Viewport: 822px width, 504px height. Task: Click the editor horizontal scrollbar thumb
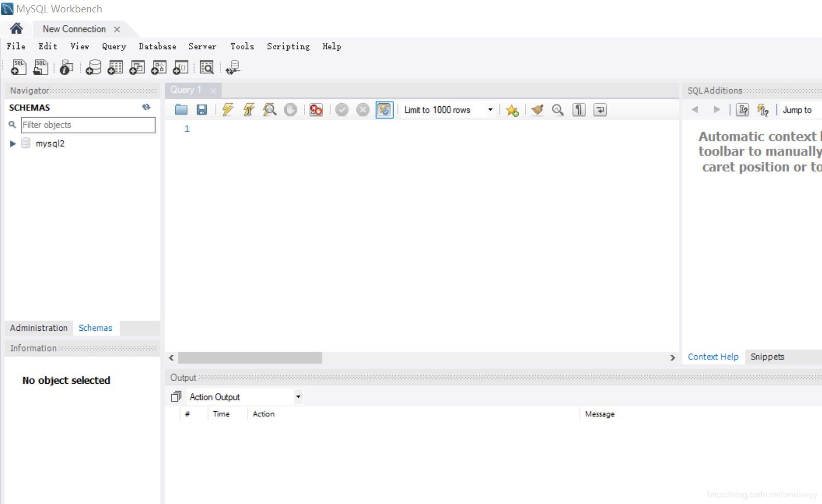tap(250, 358)
